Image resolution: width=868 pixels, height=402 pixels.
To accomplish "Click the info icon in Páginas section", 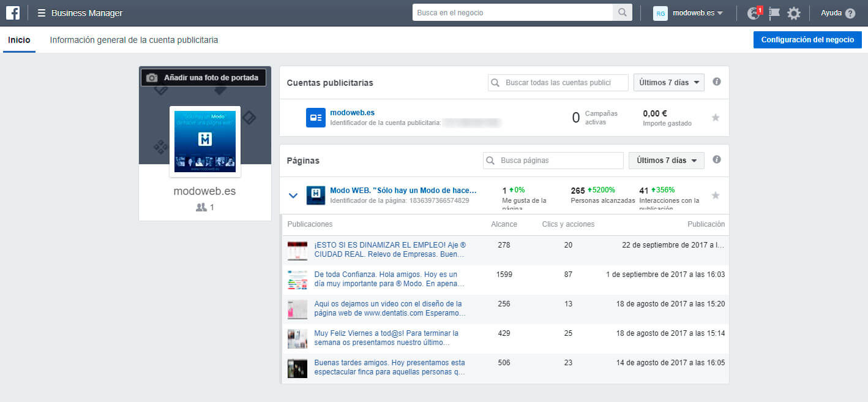I will (x=717, y=159).
